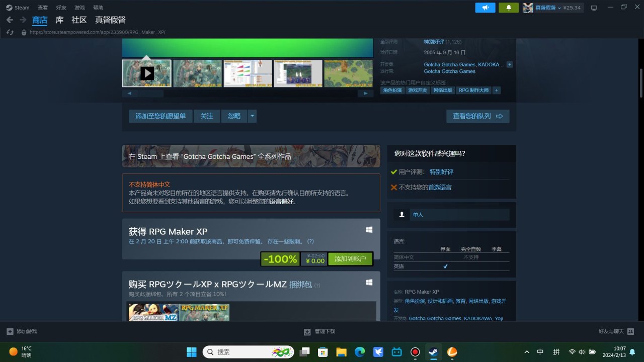Switch to the 社区 tab
The height and width of the screenshot is (362, 644).
click(x=79, y=20)
